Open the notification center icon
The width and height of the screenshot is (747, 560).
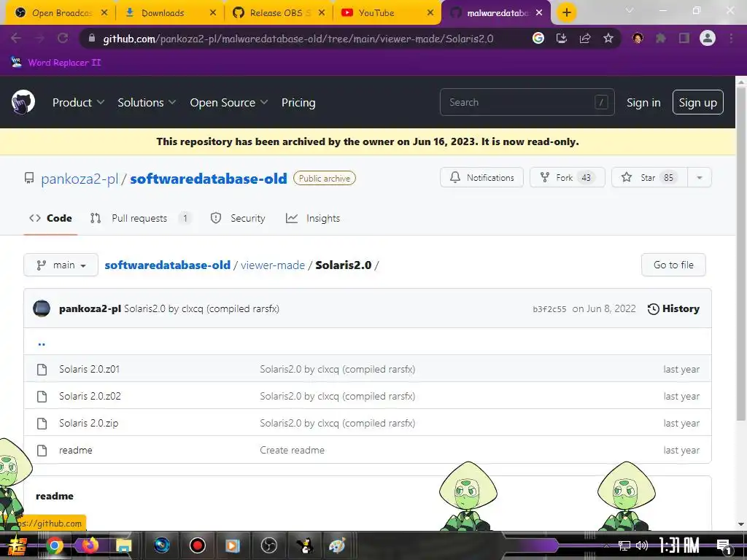[x=724, y=546]
